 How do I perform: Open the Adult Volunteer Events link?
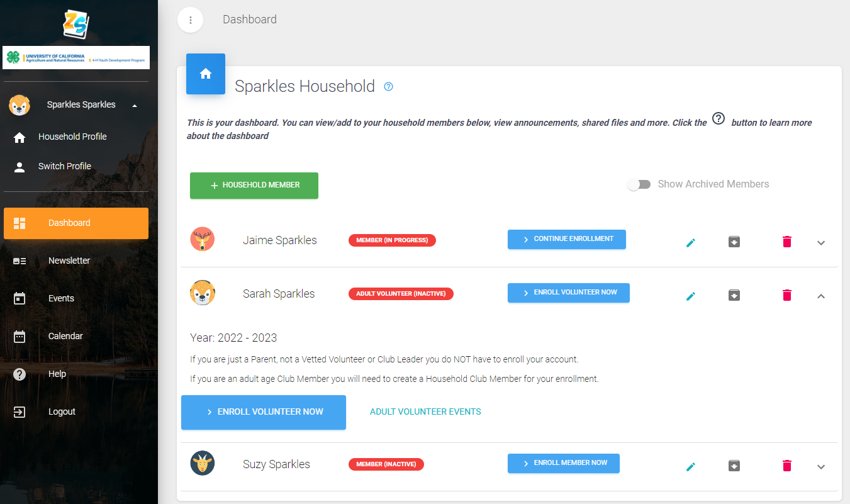point(425,412)
